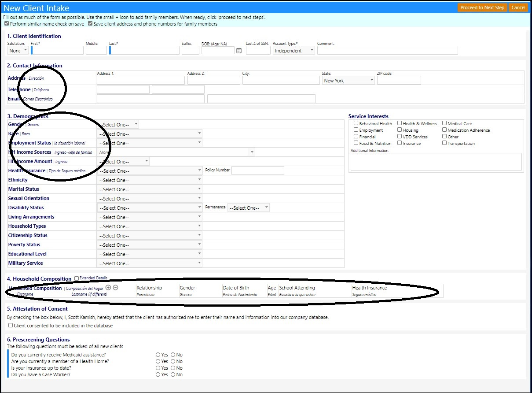The height and width of the screenshot is (393, 532).
Task: Open the Citizenship Status dropdown
Action: (x=150, y=236)
